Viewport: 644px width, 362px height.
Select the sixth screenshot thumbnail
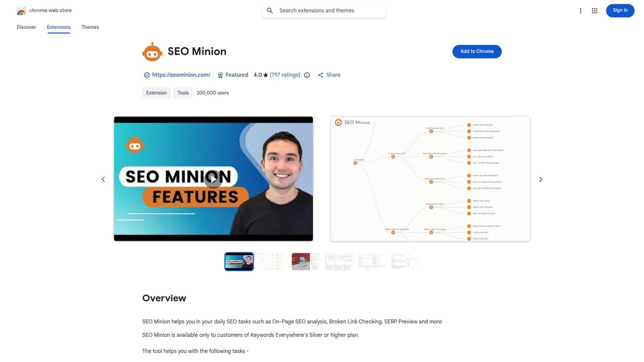coord(405,261)
